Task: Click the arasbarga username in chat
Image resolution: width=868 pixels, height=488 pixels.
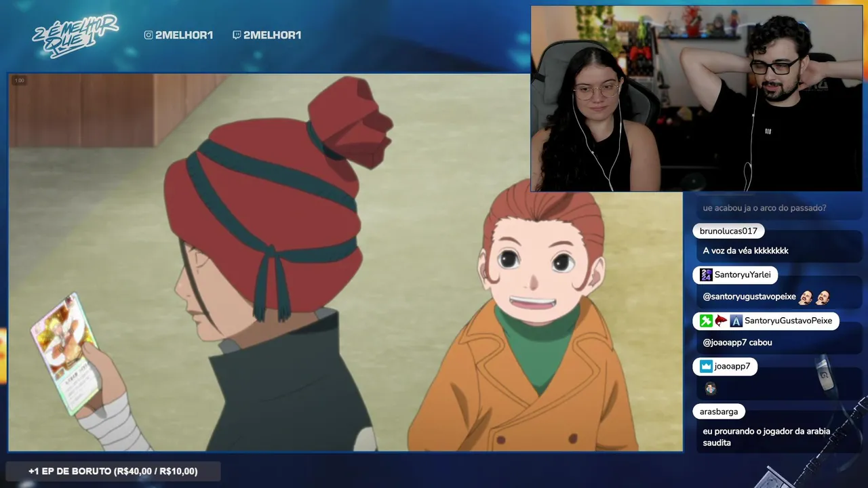Action: (719, 412)
